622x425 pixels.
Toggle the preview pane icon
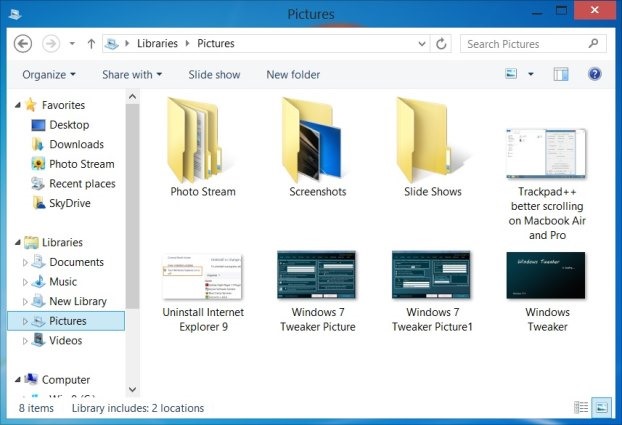[561, 74]
